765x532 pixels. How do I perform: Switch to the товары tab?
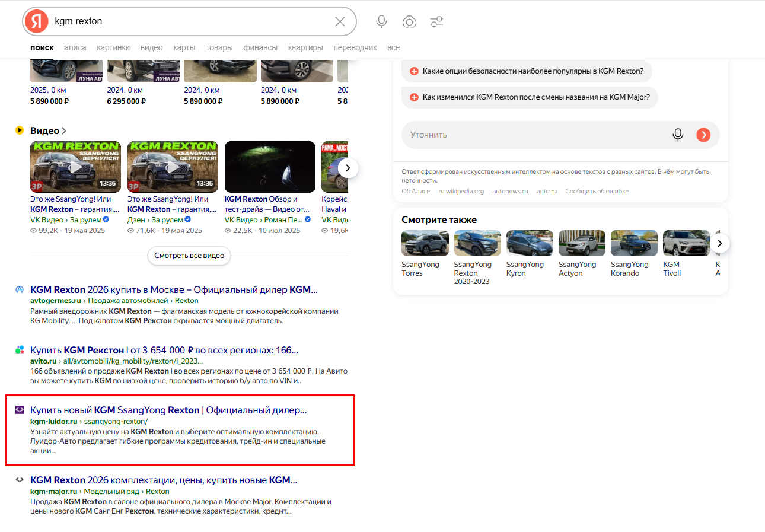pyautogui.click(x=219, y=47)
